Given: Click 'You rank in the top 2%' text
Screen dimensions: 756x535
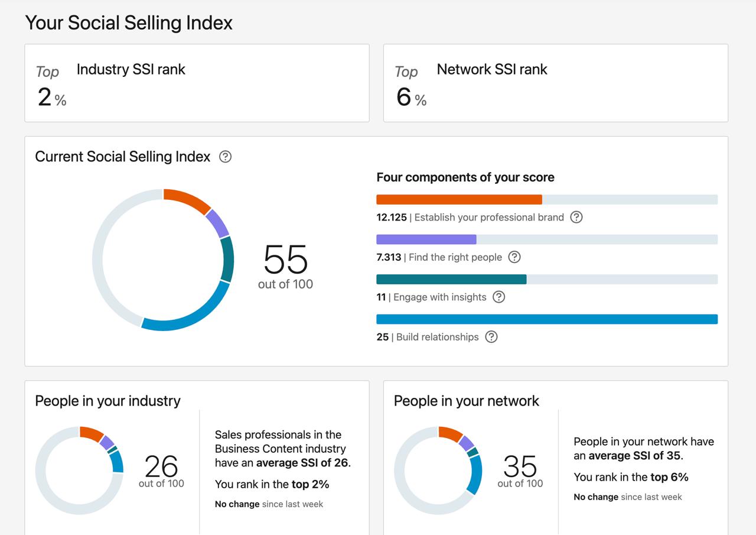Looking at the screenshot, I should [x=272, y=484].
